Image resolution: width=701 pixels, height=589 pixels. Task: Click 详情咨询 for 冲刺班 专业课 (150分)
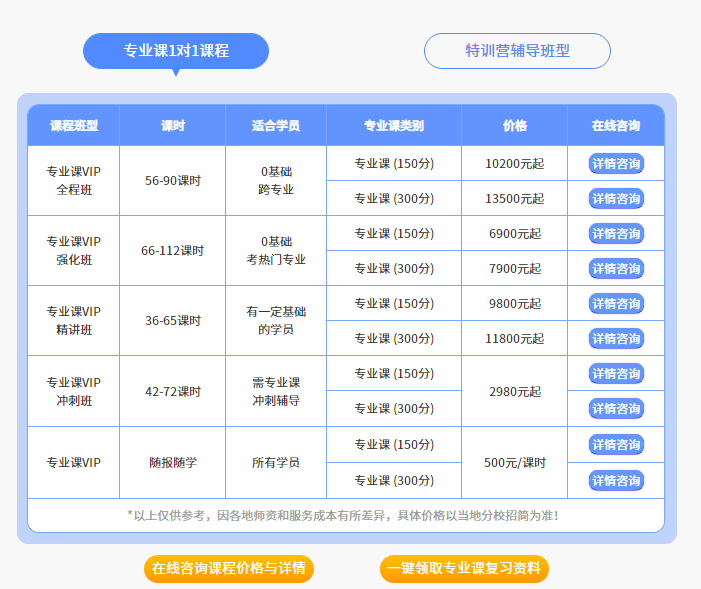pos(616,373)
